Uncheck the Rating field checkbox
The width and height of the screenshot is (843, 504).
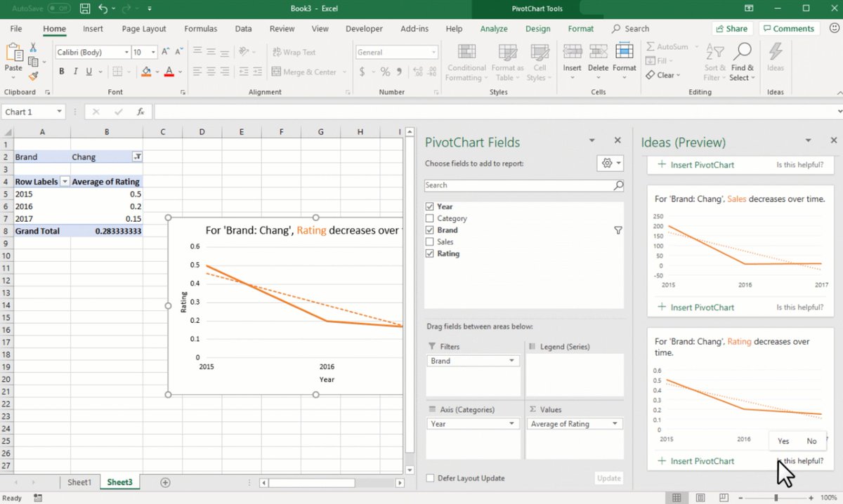[x=430, y=253]
